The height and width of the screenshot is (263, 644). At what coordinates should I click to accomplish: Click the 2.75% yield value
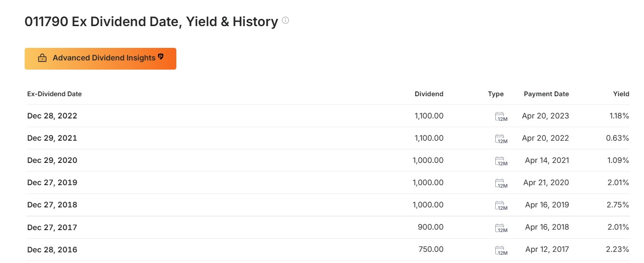coord(618,205)
